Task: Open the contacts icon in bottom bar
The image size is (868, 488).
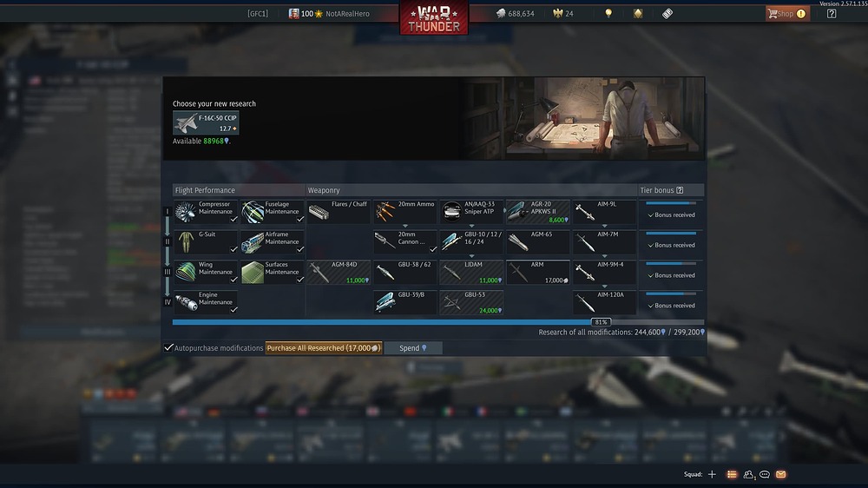Action: [749, 475]
